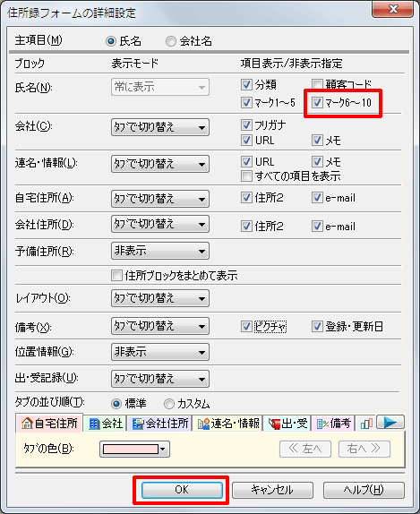Toggle URL checkbox in 連名・情報 row
Image resolution: width=420 pixels, height=514 pixels.
(246, 161)
